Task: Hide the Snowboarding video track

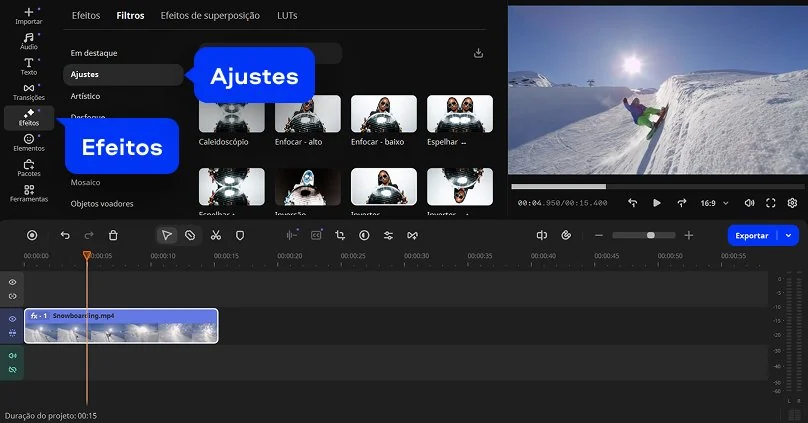Action: tap(13, 319)
